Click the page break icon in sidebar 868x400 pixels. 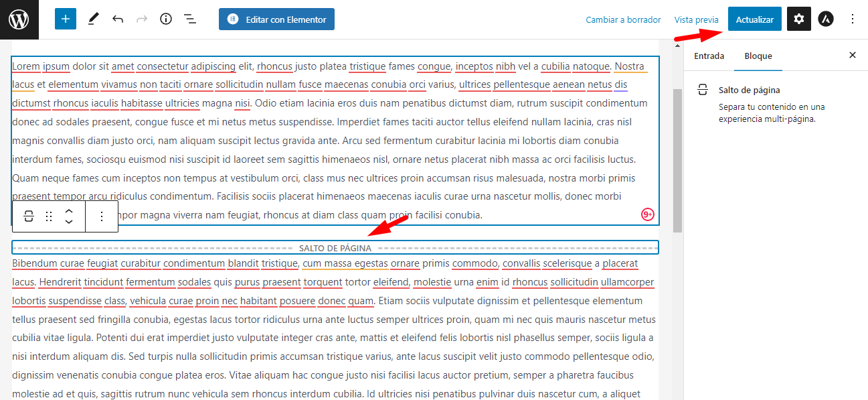coord(702,90)
